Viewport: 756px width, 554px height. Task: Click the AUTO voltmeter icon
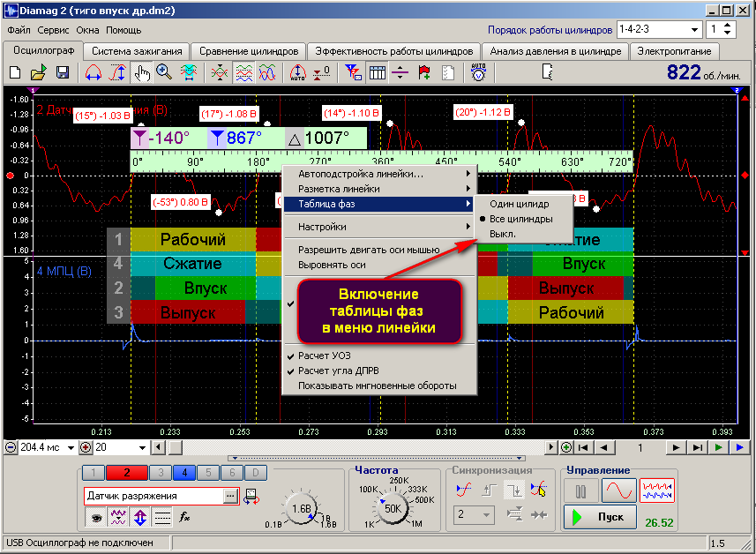click(478, 73)
